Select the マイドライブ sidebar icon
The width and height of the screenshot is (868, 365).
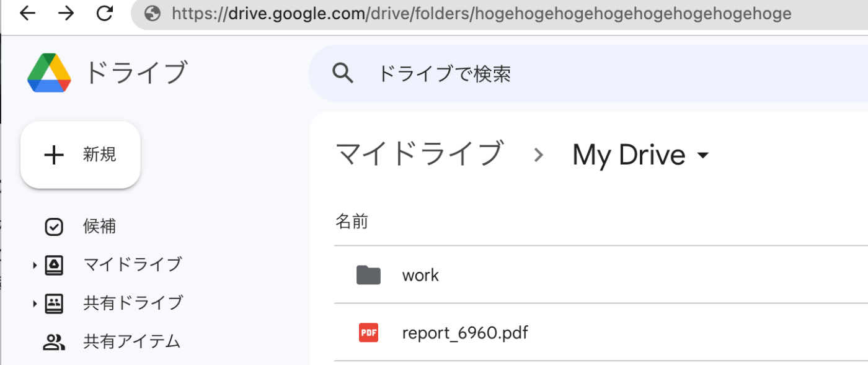(55, 264)
